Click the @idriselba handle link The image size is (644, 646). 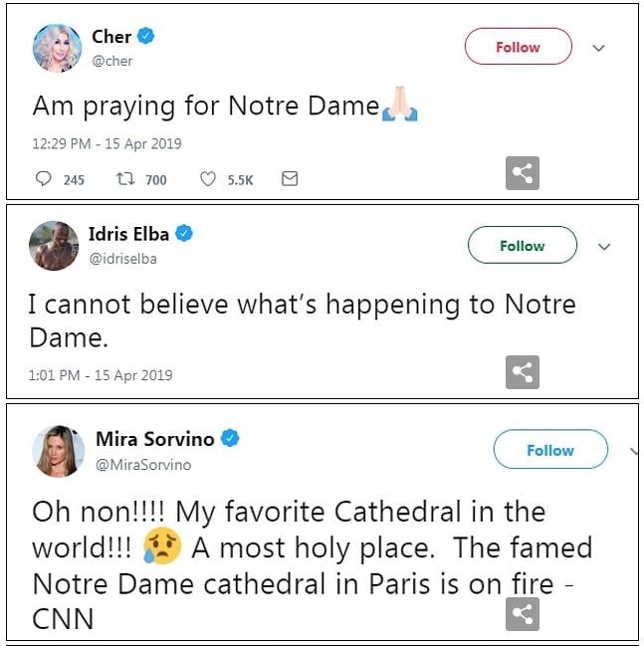[123, 259]
